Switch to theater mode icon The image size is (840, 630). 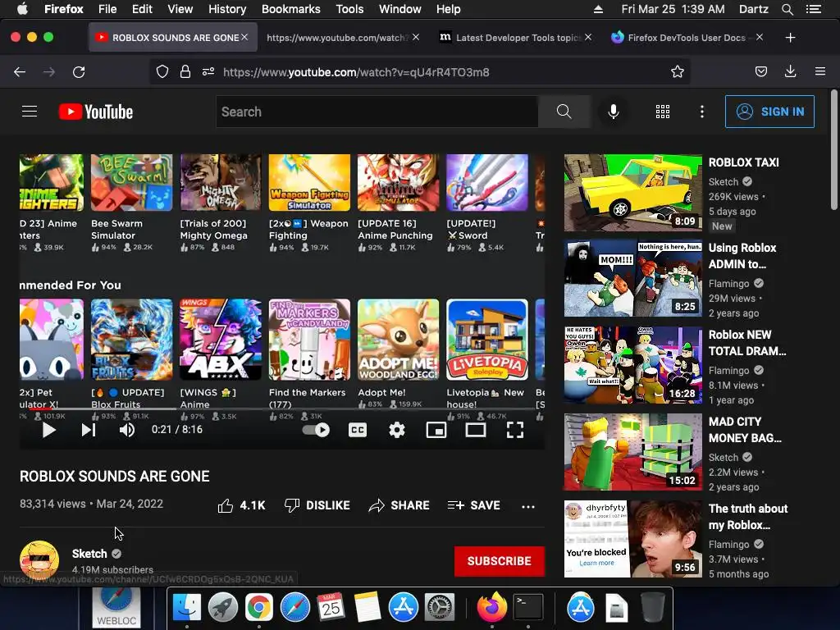pyautogui.click(x=476, y=430)
